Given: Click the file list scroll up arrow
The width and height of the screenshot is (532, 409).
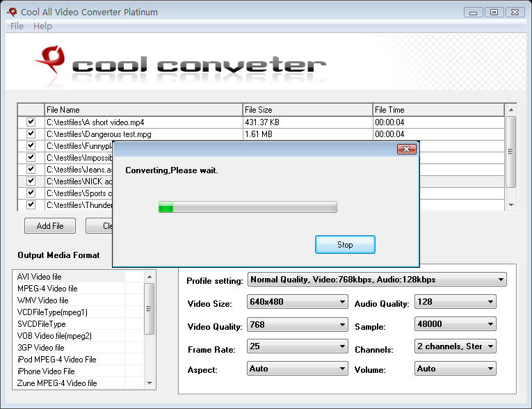Looking at the screenshot, I should (x=510, y=110).
